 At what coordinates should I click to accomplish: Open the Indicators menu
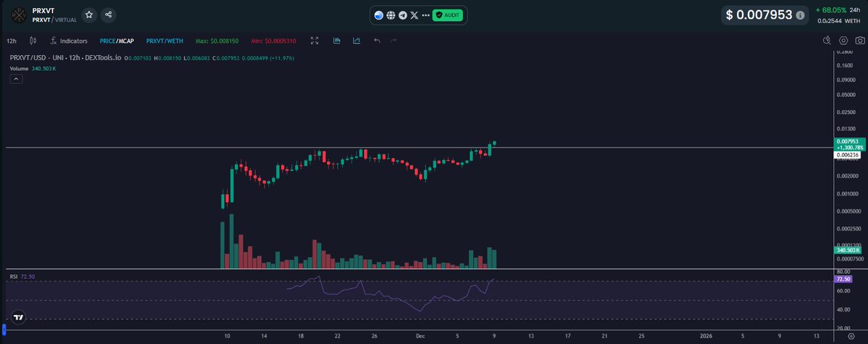[x=69, y=41]
